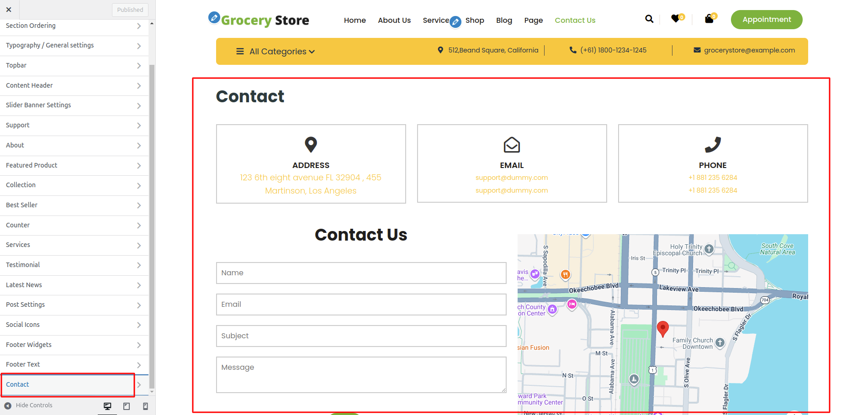
Task: Open the Page menu item
Action: pyautogui.click(x=534, y=21)
